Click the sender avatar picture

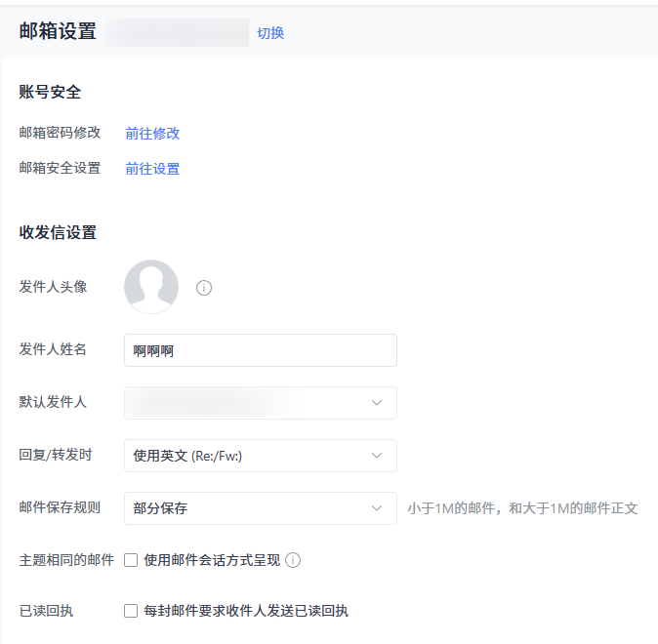(x=151, y=287)
